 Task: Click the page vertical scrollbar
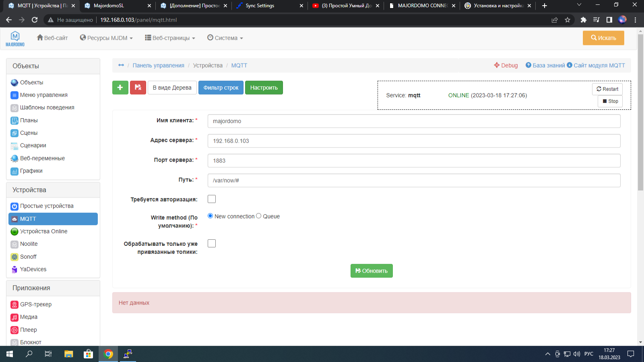pos(640,112)
